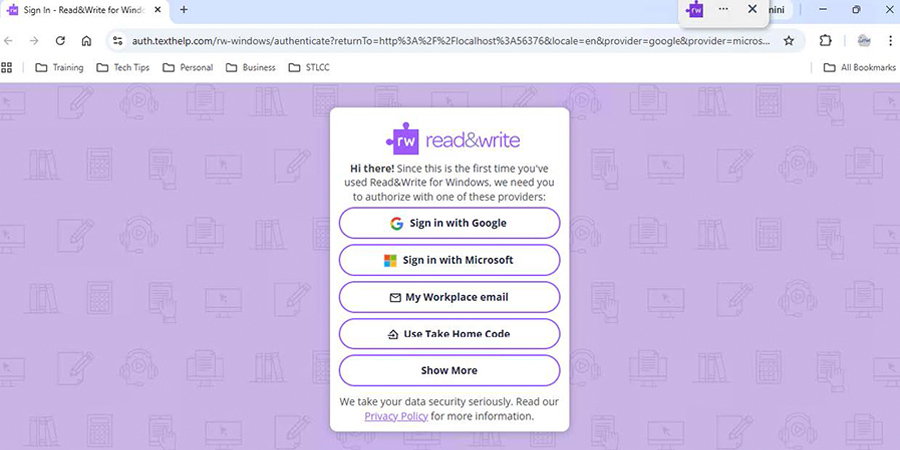Expand providers with Show More
The image size is (900, 450).
pos(449,370)
